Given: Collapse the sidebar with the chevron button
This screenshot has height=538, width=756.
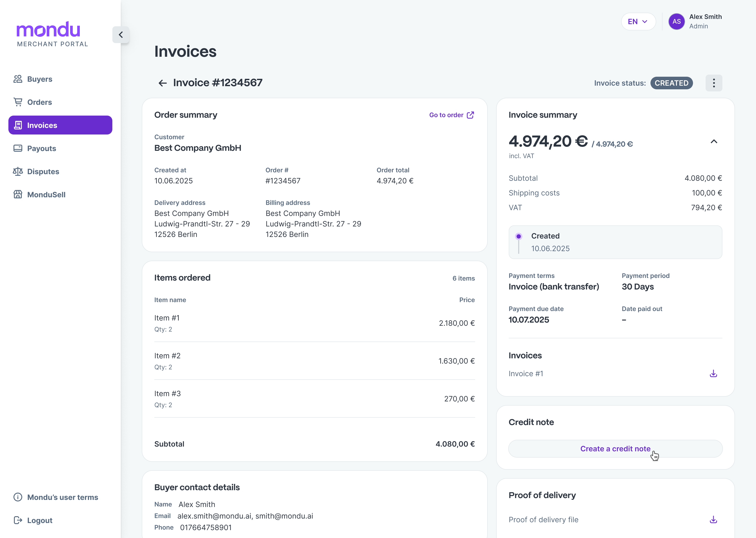Looking at the screenshot, I should (121, 35).
